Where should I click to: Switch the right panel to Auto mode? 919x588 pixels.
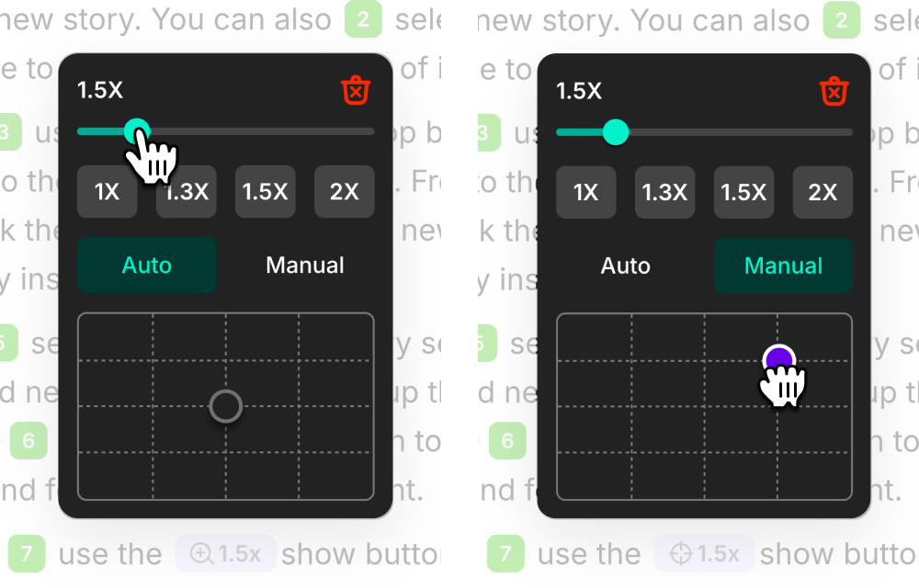(x=626, y=266)
